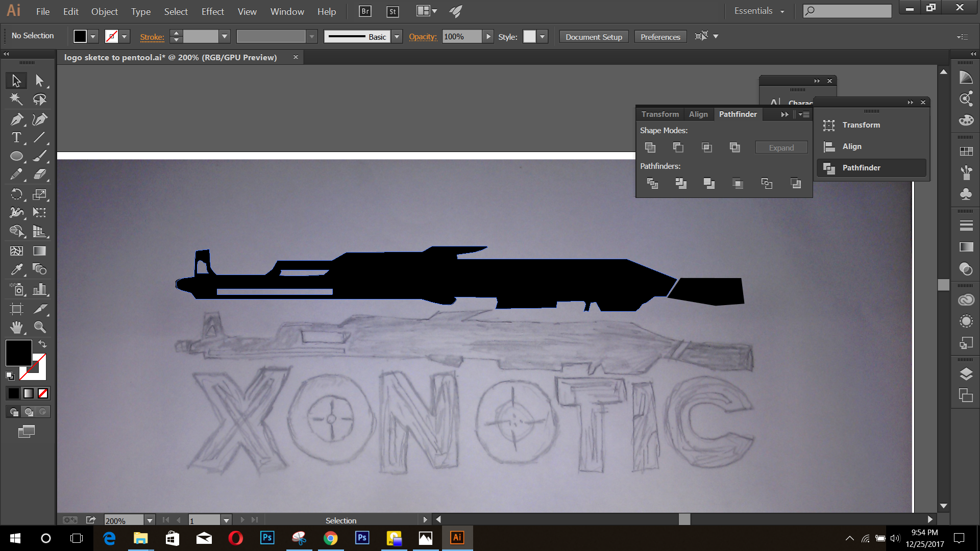Open the graphic Style dropdown
This screenshot has height=551, width=980.
pos(543,37)
